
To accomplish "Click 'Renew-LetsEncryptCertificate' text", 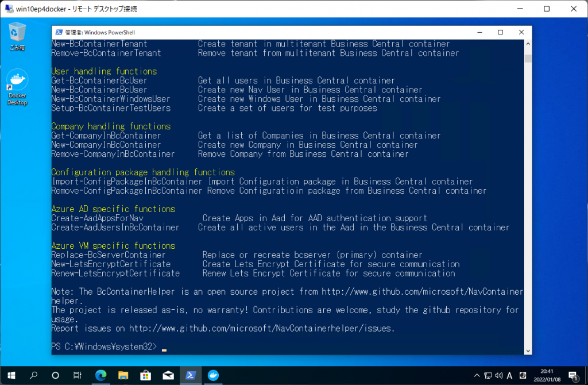I will (115, 273).
